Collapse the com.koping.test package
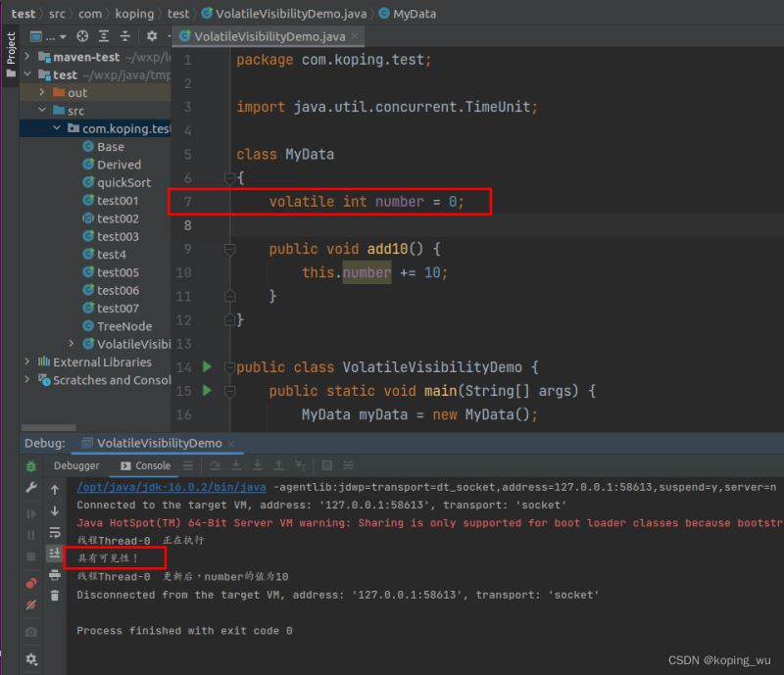Image resolution: width=784 pixels, height=675 pixels. [x=58, y=128]
